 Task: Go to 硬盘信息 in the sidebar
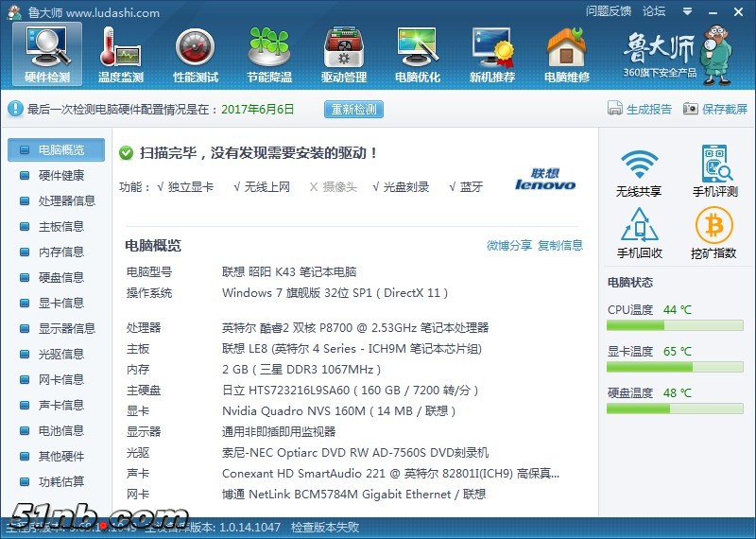pyautogui.click(x=60, y=277)
